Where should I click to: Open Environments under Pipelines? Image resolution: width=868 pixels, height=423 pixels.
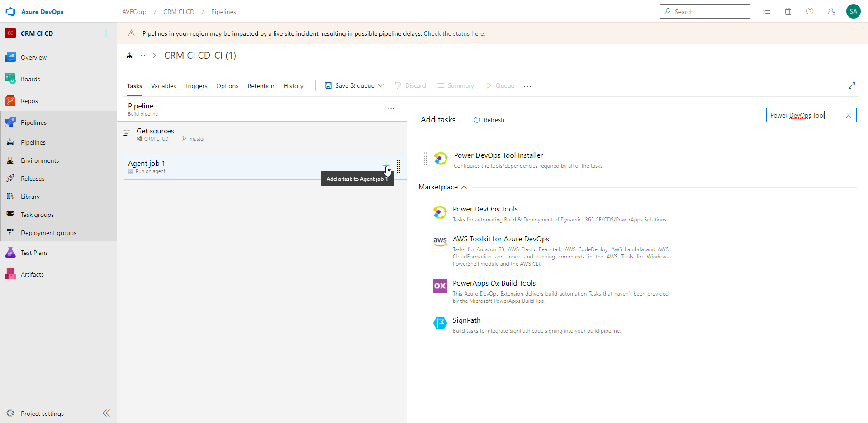pos(40,160)
